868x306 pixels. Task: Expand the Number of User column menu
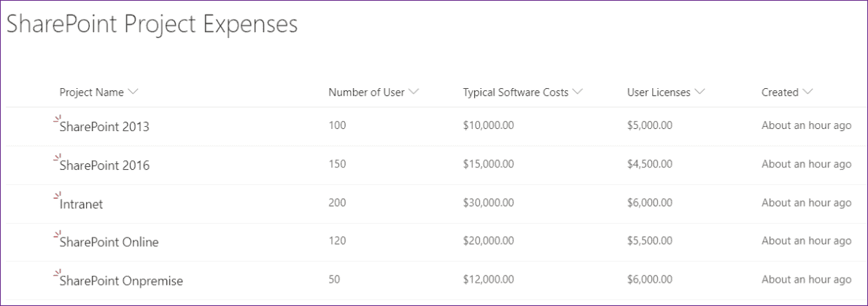point(414,93)
